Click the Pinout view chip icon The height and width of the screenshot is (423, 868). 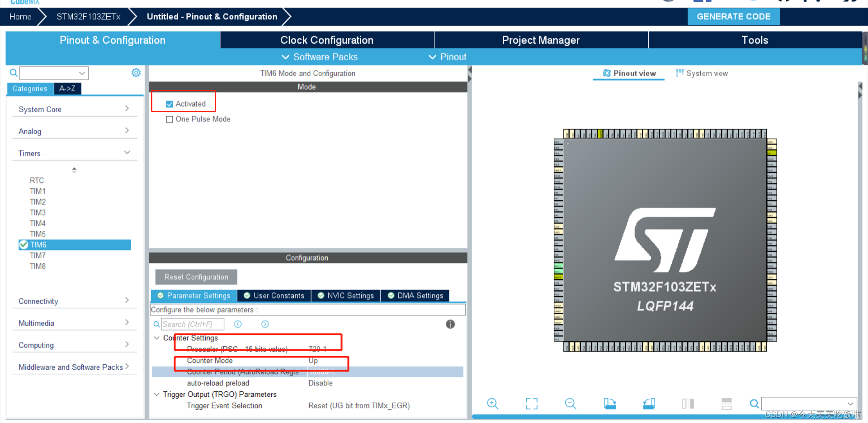point(607,73)
